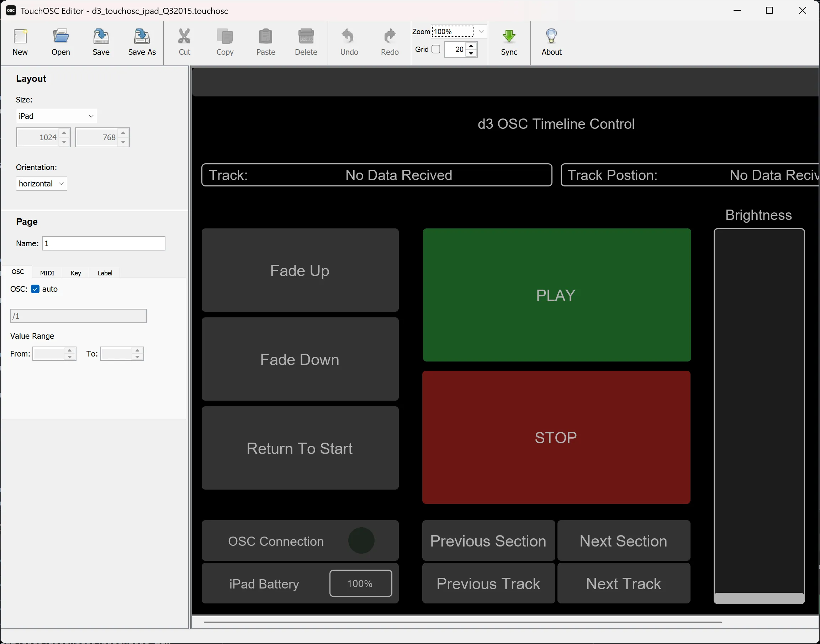Open the About dialog

551,42
